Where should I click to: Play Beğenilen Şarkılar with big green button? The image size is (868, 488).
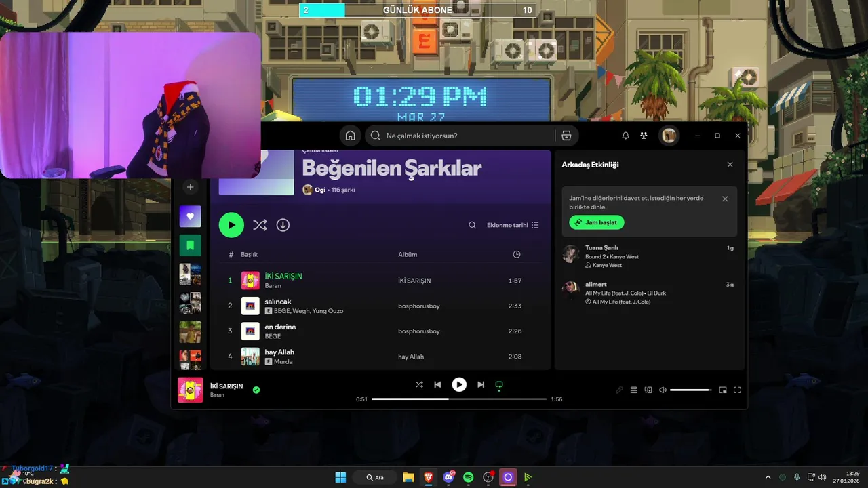click(231, 225)
